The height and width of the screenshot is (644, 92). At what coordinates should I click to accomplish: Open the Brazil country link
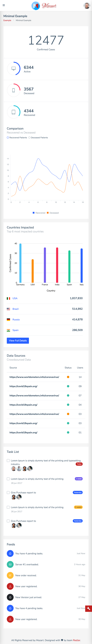point(15,309)
